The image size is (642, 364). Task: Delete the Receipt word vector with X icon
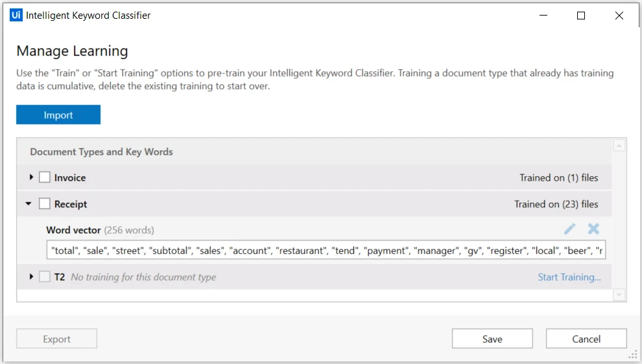tap(593, 229)
